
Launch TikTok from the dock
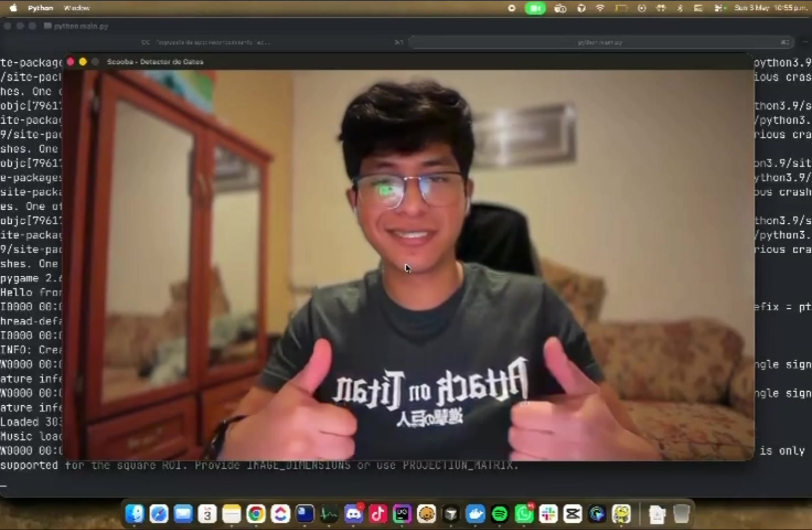(378, 514)
